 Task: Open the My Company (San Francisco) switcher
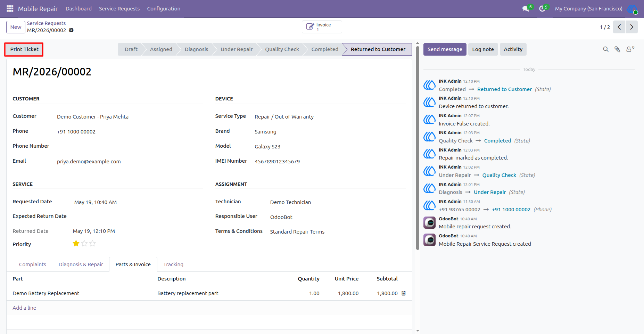pyautogui.click(x=588, y=9)
